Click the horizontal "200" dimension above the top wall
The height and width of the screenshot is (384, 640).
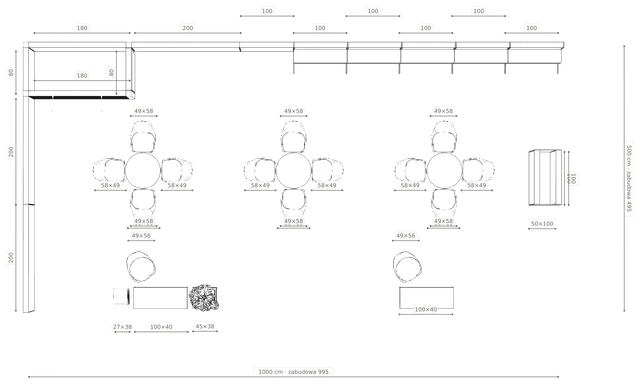pyautogui.click(x=187, y=28)
